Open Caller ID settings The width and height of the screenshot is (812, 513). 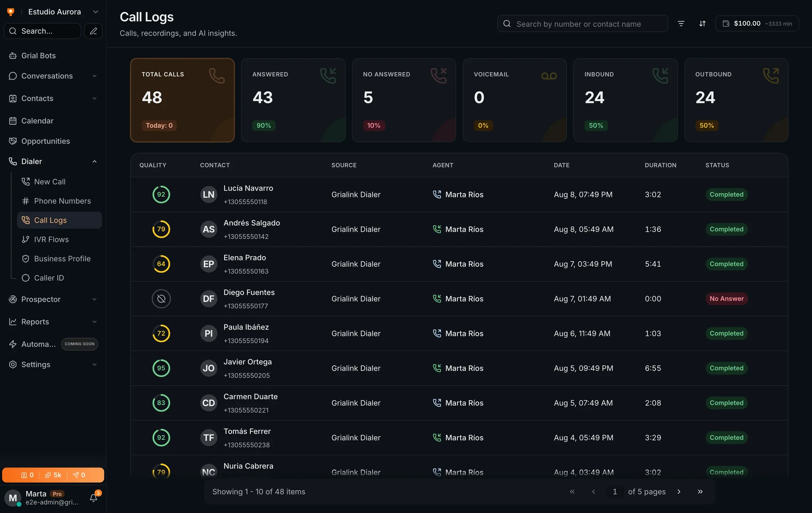pyautogui.click(x=59, y=278)
